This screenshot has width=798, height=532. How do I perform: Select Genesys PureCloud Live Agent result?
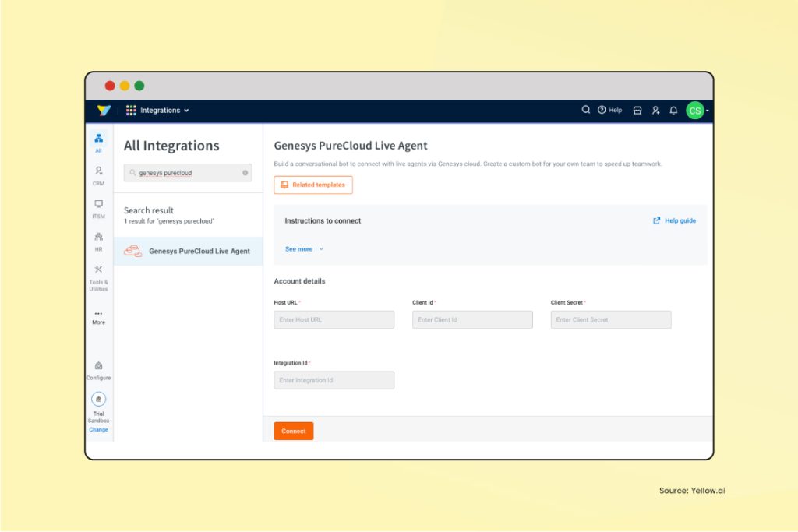[x=189, y=252]
